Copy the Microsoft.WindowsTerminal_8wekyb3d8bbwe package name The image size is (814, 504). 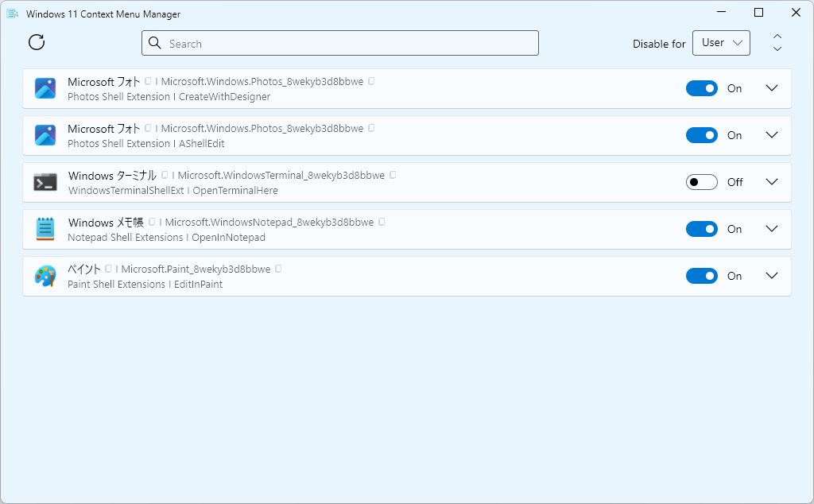pos(393,175)
